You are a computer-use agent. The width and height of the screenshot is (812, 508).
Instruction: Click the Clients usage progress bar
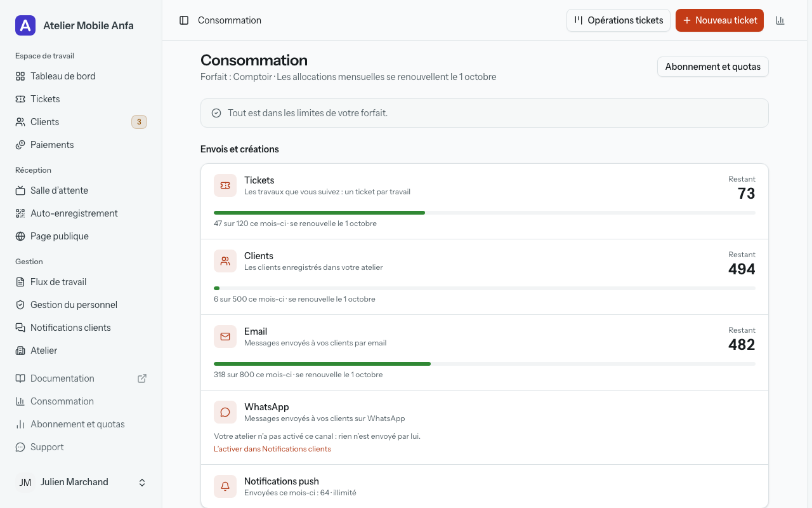pos(485,288)
